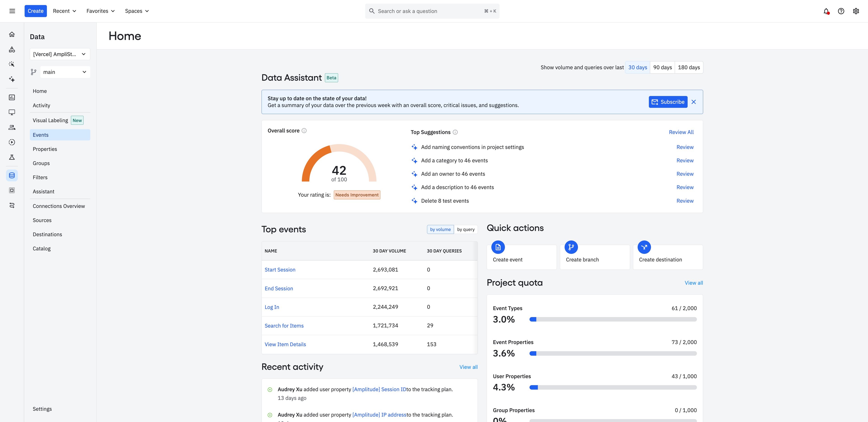Open the Data database icon in sidebar

12,175
